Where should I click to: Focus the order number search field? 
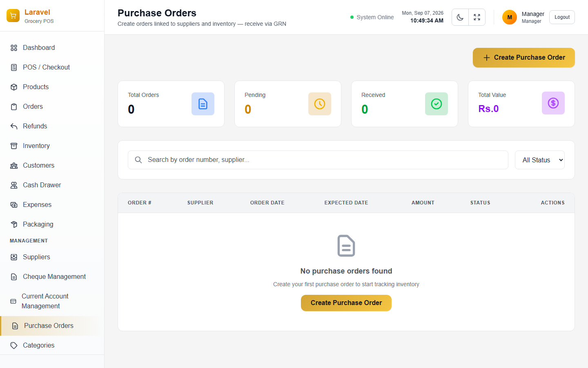(x=318, y=160)
